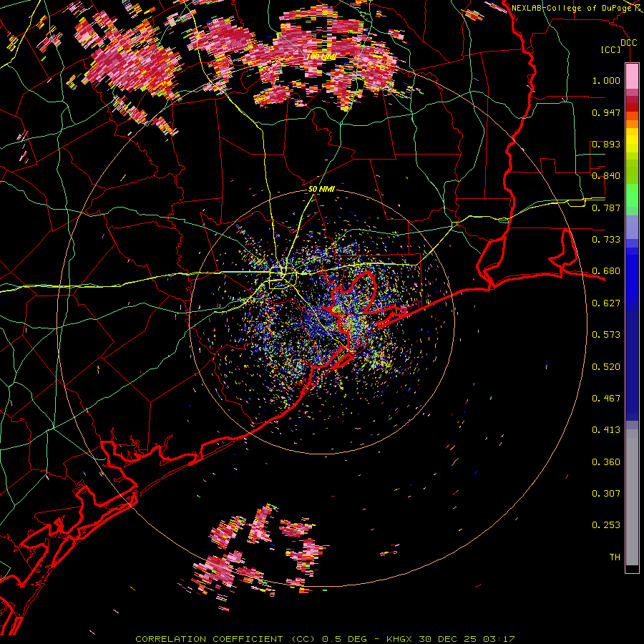The image size is (644, 644).
Task: Click the 0.840 value on the color scale
Action: [606, 176]
